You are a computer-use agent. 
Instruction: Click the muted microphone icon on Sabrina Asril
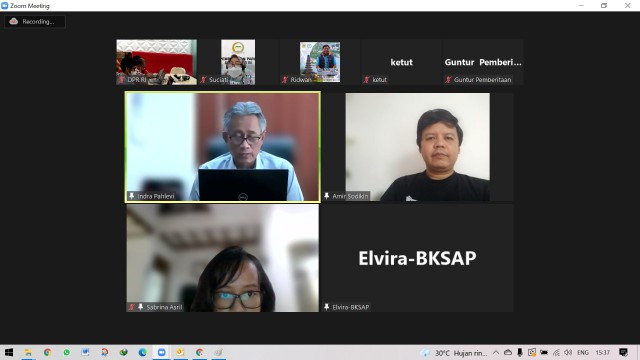(x=131, y=307)
